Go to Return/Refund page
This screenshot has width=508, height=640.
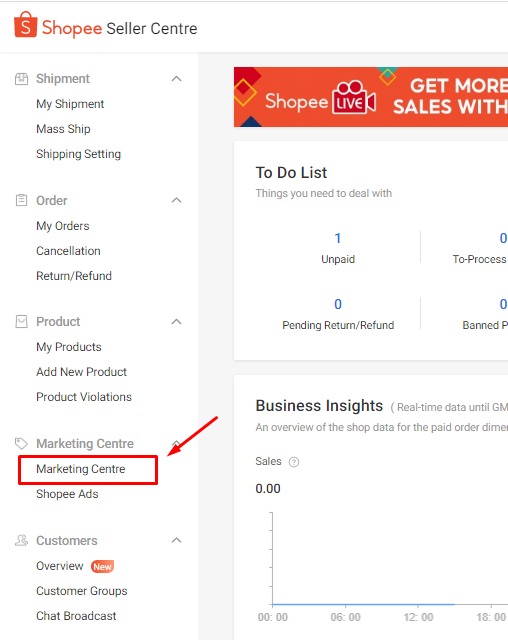tap(74, 276)
